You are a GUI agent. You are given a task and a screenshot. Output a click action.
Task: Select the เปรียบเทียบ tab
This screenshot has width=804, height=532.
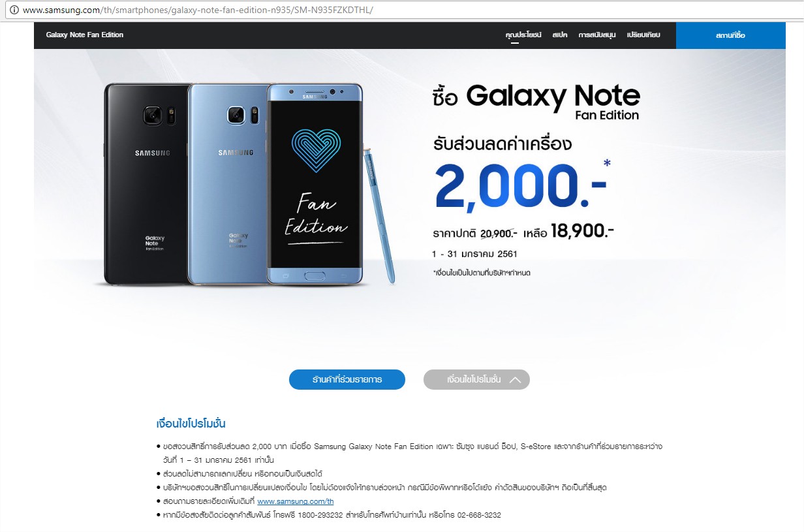point(643,35)
